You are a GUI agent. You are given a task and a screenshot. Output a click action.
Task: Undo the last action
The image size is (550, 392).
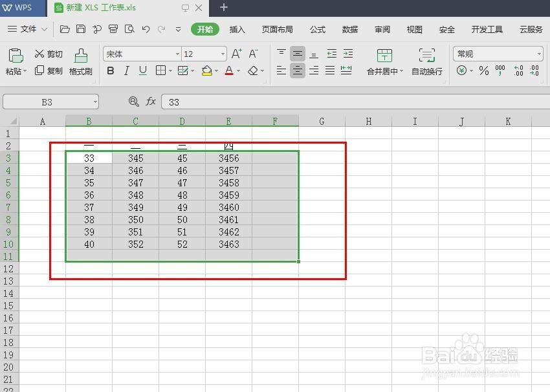pos(146,30)
